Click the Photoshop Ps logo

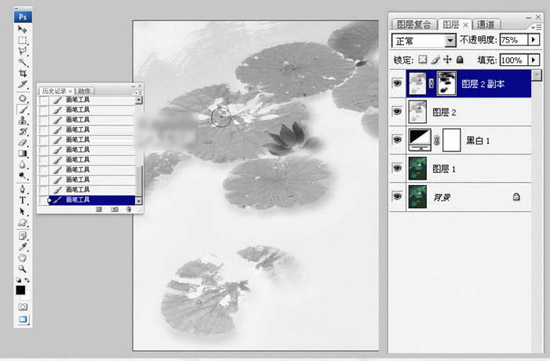click(23, 17)
